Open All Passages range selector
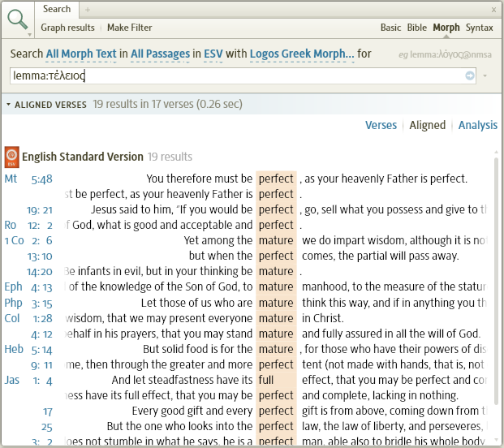This screenshot has height=448, width=504. (161, 54)
